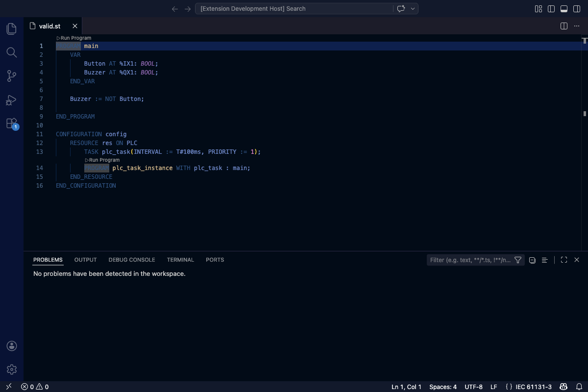Open the Accounts menu icon
The image size is (588, 392).
click(x=12, y=346)
